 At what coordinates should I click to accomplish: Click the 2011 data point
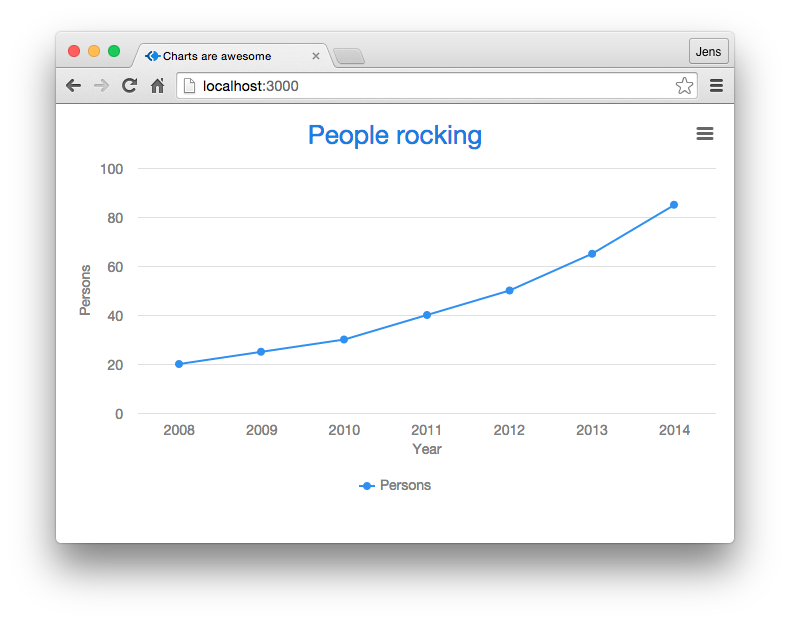point(427,315)
